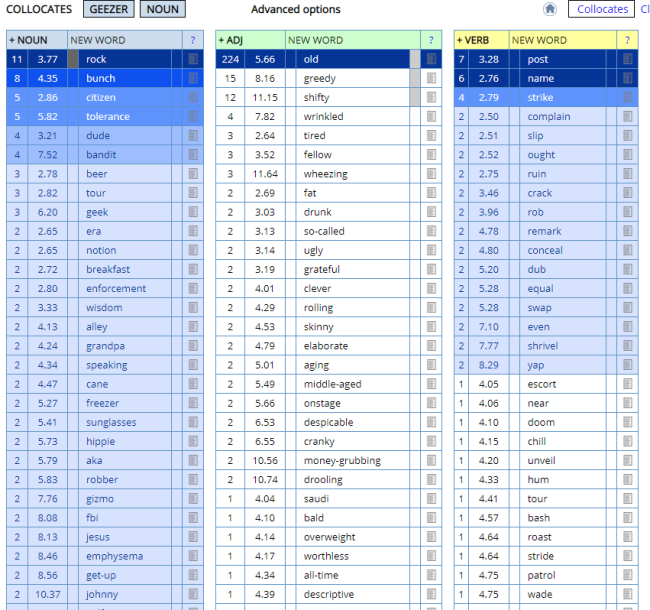Open context list icon for bald

coord(431,518)
